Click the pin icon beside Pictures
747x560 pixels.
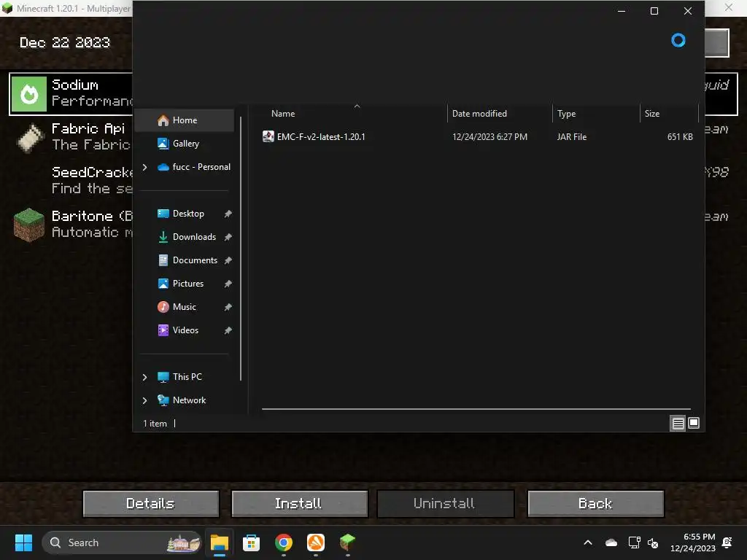pos(228,284)
